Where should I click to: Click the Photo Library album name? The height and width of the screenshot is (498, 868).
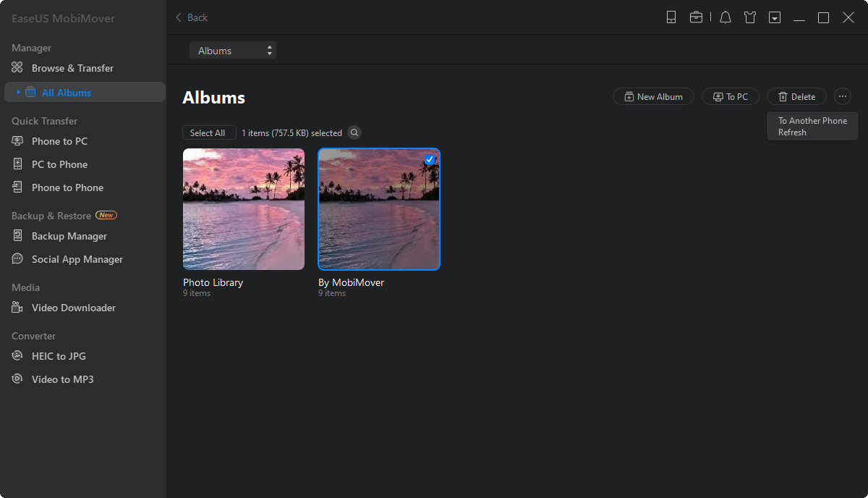pos(213,282)
